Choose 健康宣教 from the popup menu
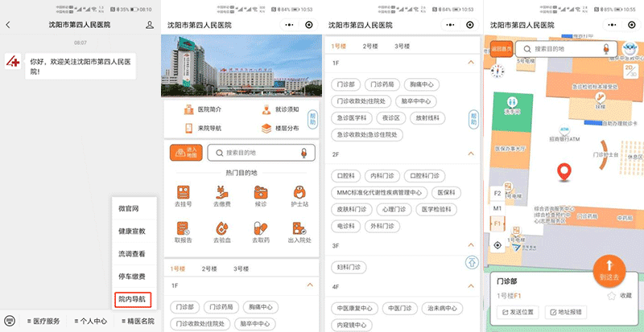 [x=132, y=231]
